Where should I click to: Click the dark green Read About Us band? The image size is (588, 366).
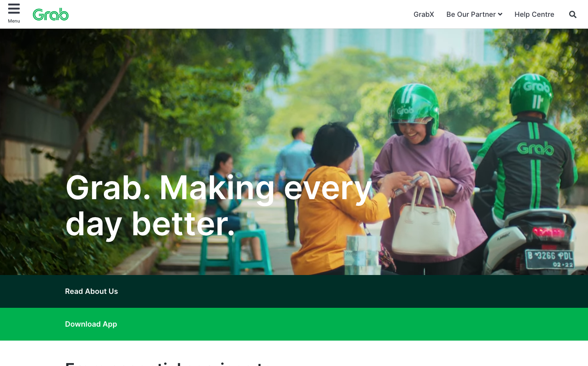pos(294,291)
